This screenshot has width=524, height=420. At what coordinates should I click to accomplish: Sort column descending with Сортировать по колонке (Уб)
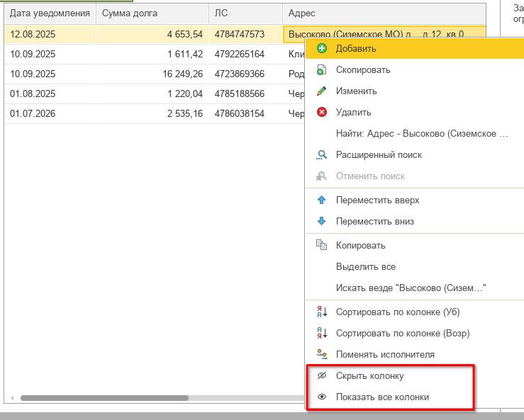coord(402,312)
